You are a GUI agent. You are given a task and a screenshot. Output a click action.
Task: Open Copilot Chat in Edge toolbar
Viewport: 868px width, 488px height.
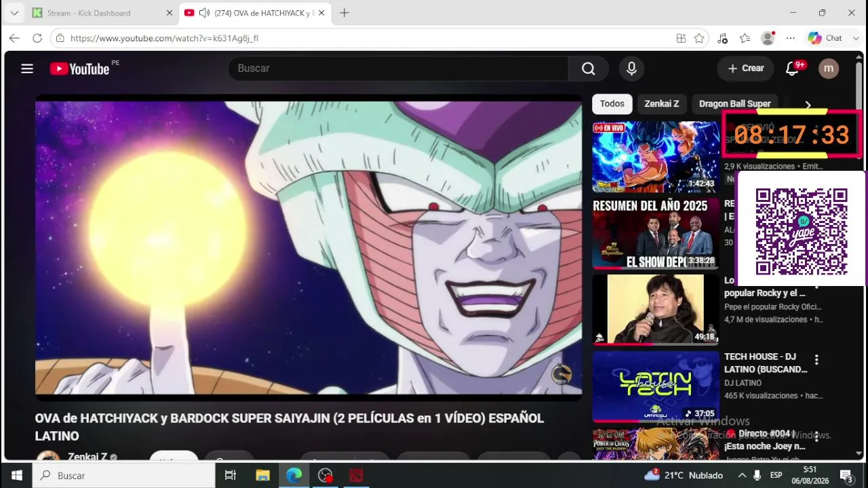pos(825,38)
